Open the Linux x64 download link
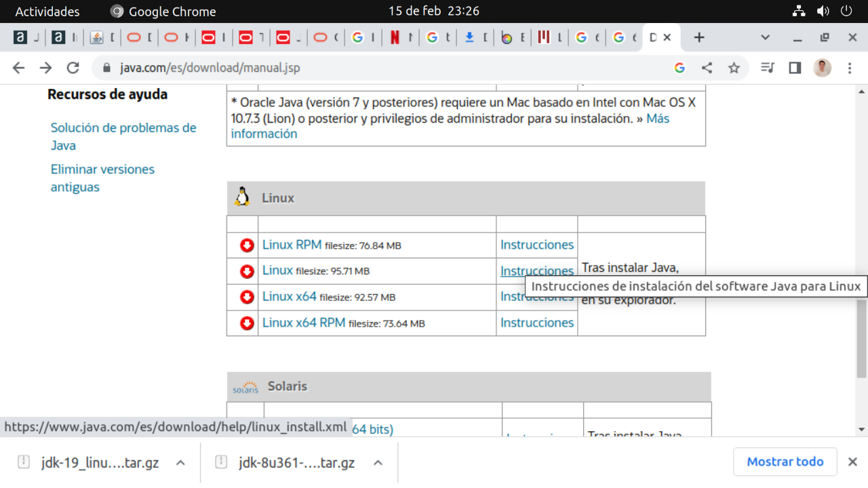Image resolution: width=868 pixels, height=488 pixels. [290, 296]
